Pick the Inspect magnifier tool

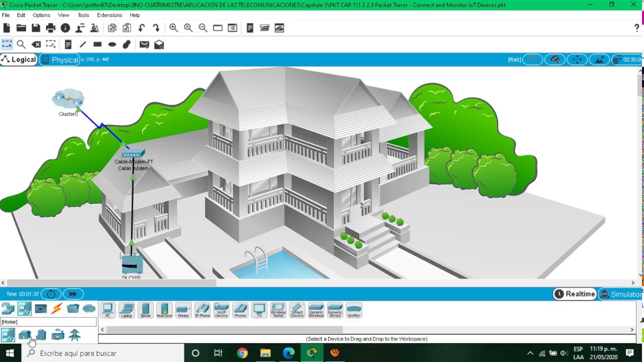pyautogui.click(x=21, y=45)
